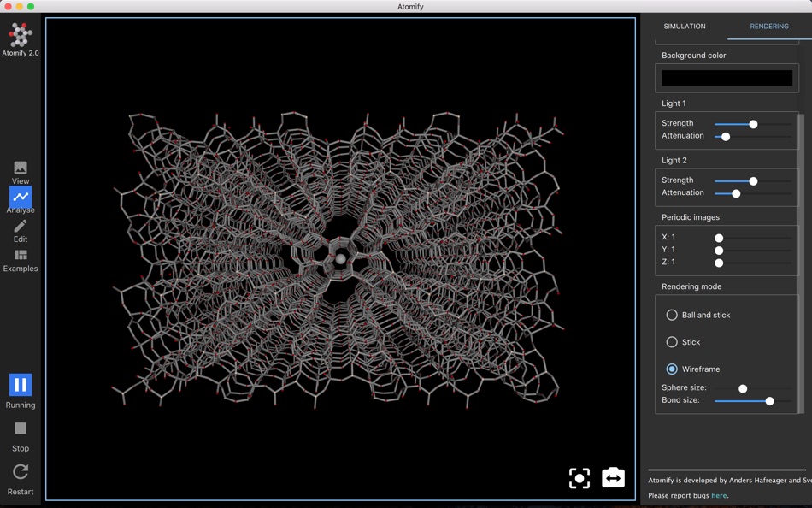Select Wireframe rendering mode

coord(672,369)
